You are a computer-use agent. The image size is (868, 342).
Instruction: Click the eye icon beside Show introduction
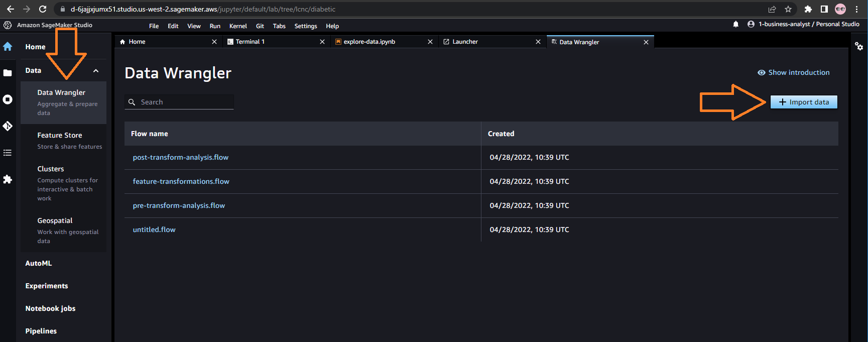point(762,72)
